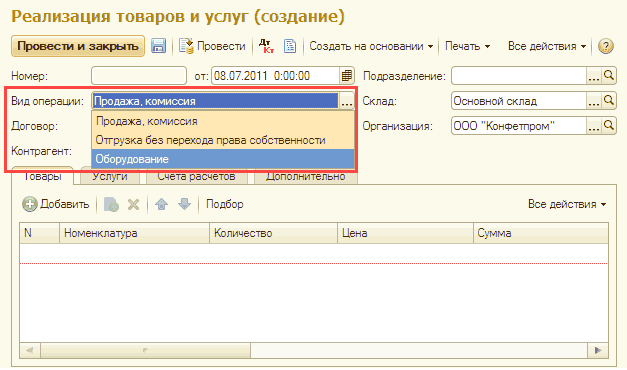Viewport: 627px width, 370px height.
Task: Open the Дт/Кт postings icon
Action: tap(267, 46)
